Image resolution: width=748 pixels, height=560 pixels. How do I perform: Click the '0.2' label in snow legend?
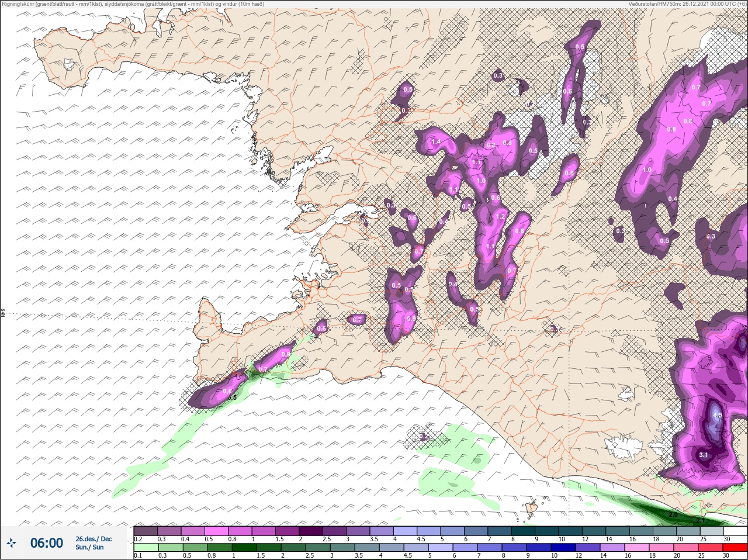pyautogui.click(x=138, y=539)
